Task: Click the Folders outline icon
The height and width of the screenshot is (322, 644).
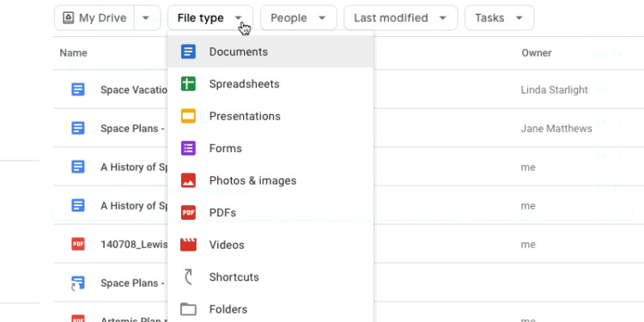Action: [188, 309]
